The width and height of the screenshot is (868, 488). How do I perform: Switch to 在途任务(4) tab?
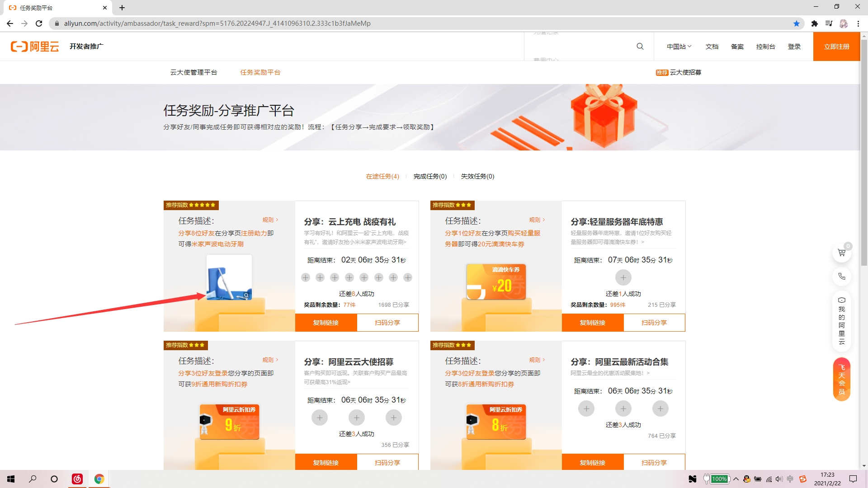coord(382,176)
